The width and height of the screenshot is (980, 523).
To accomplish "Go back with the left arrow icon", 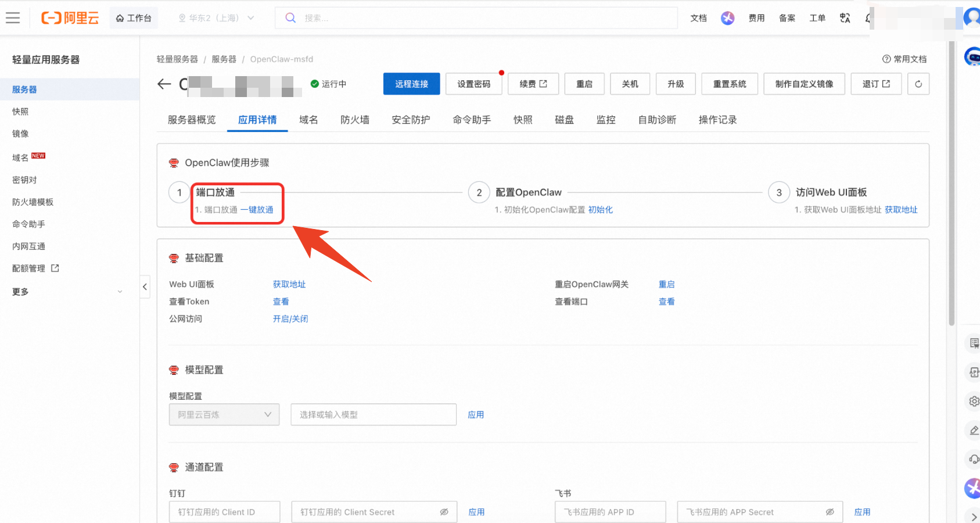I will pyautogui.click(x=164, y=84).
